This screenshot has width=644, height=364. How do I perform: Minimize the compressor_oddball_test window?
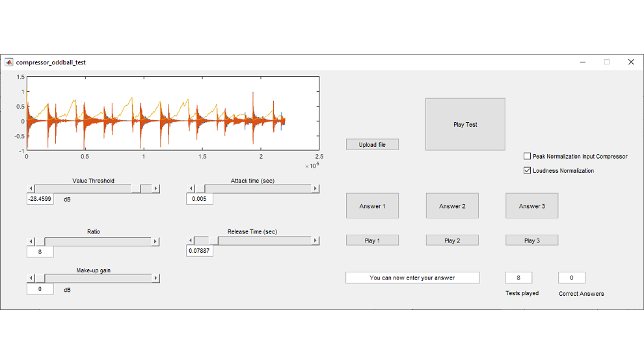(583, 62)
